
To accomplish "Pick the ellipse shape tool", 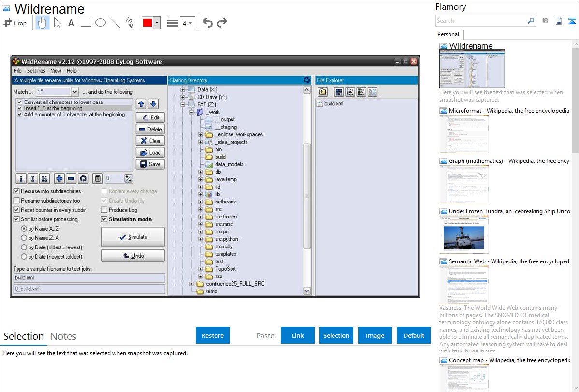I will [101, 23].
